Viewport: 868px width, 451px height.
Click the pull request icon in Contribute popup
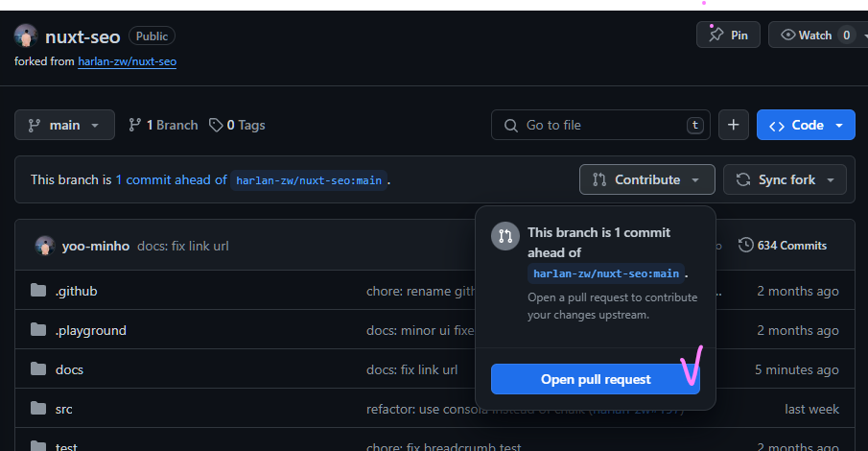504,236
